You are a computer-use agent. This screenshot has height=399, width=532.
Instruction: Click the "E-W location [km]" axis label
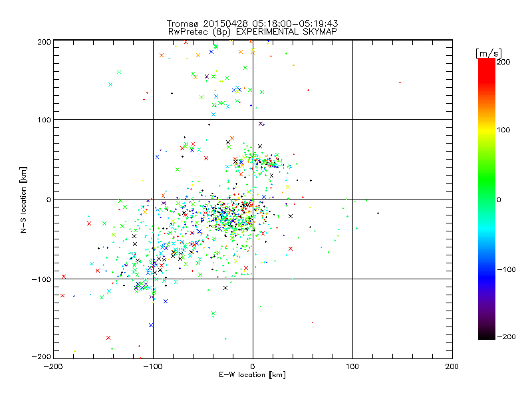pos(252,374)
